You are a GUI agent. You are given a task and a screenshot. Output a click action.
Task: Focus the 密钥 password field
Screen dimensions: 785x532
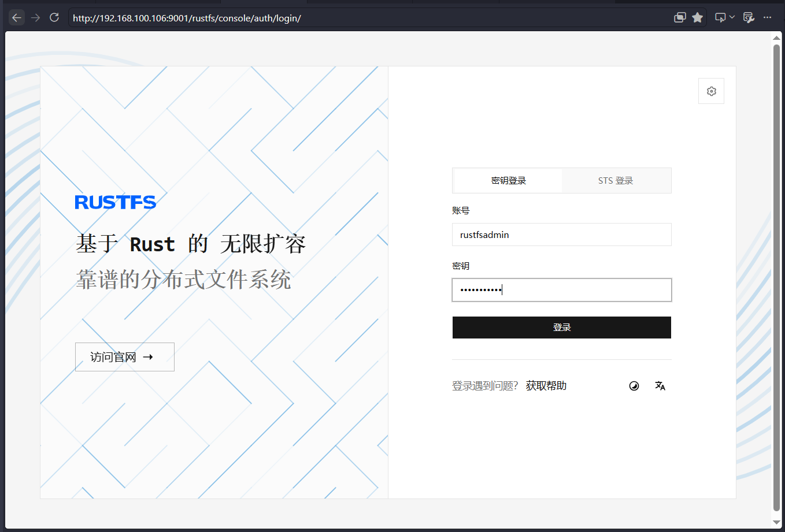[562, 290]
